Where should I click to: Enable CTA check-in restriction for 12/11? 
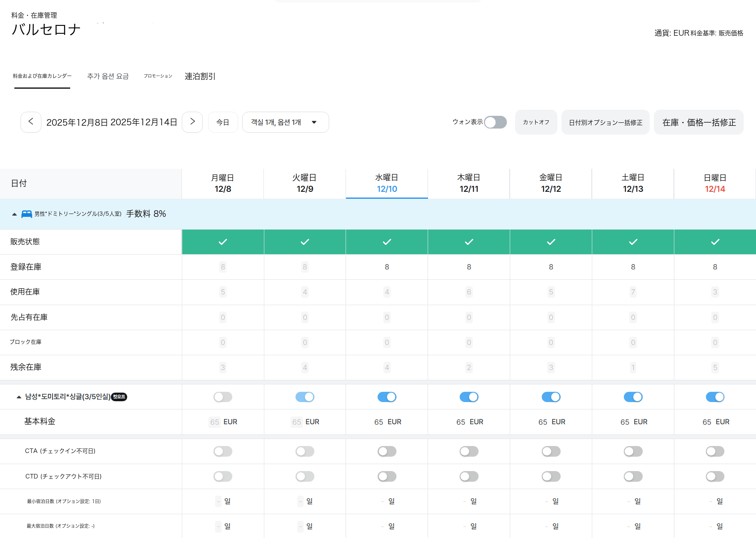point(469,451)
